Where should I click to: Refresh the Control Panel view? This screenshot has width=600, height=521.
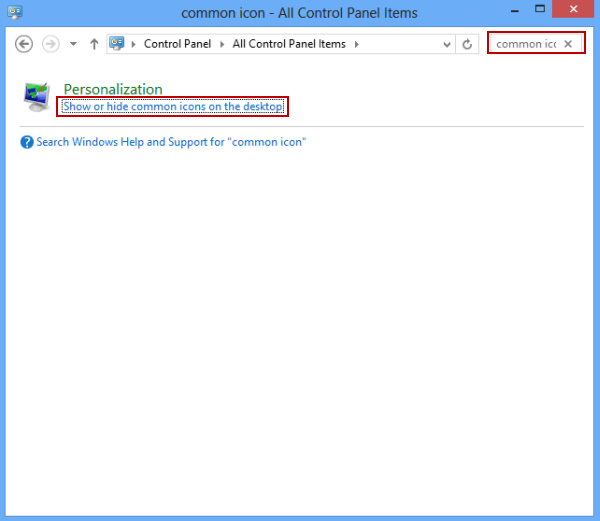coord(467,44)
